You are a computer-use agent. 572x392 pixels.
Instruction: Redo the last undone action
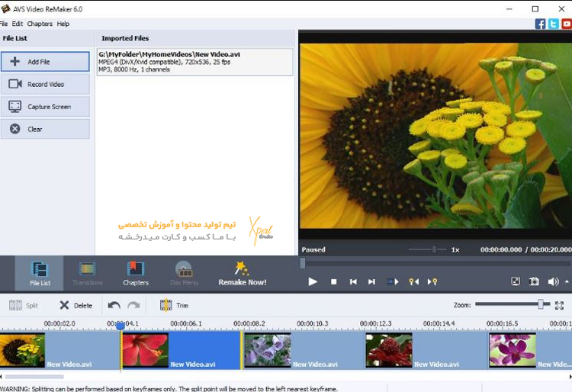(x=133, y=305)
